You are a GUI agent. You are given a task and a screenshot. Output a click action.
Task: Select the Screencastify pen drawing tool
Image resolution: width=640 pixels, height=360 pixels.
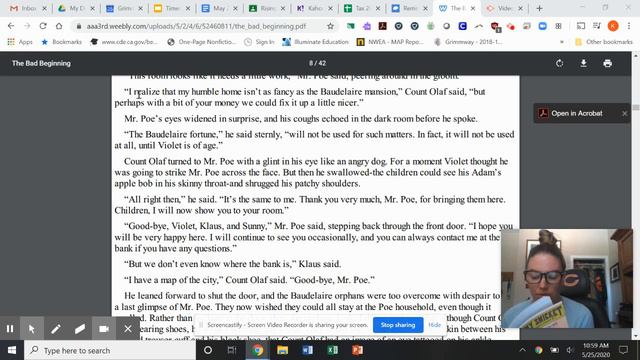tap(56, 329)
